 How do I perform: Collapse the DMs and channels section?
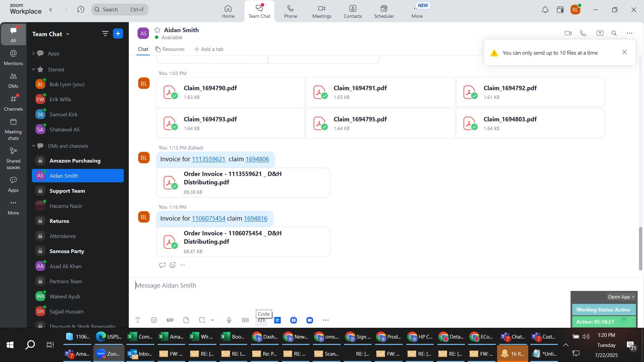point(33,146)
